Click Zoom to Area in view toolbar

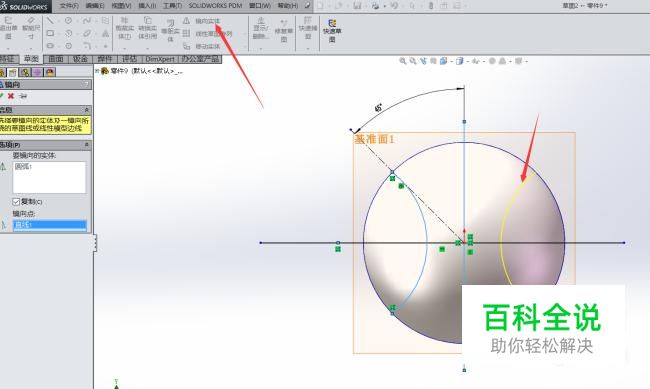413,61
